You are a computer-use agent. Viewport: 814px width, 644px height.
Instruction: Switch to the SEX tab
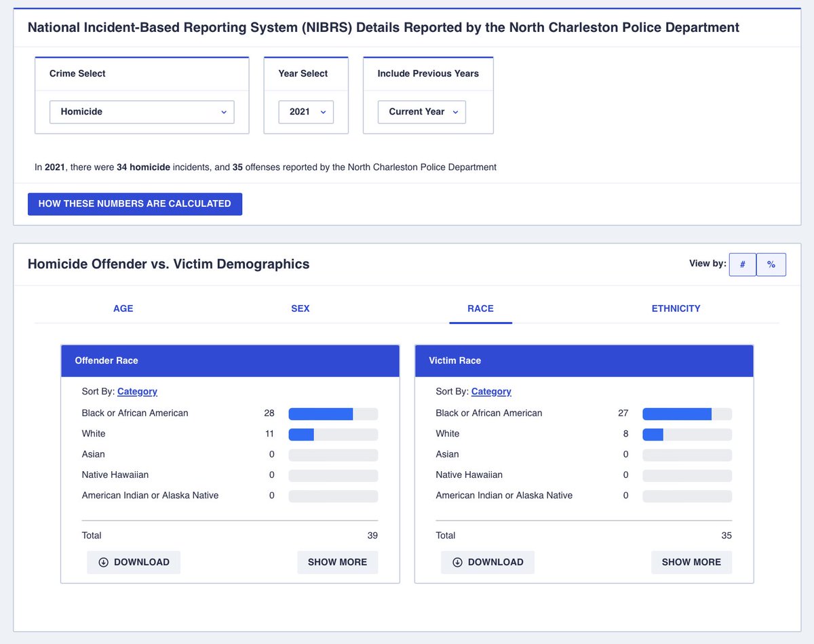[x=301, y=308]
